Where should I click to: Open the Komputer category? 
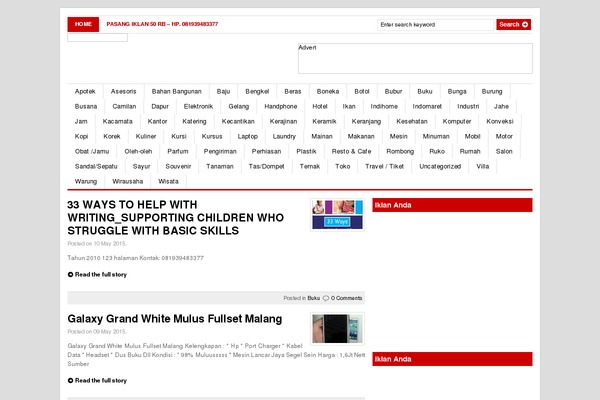point(457,121)
